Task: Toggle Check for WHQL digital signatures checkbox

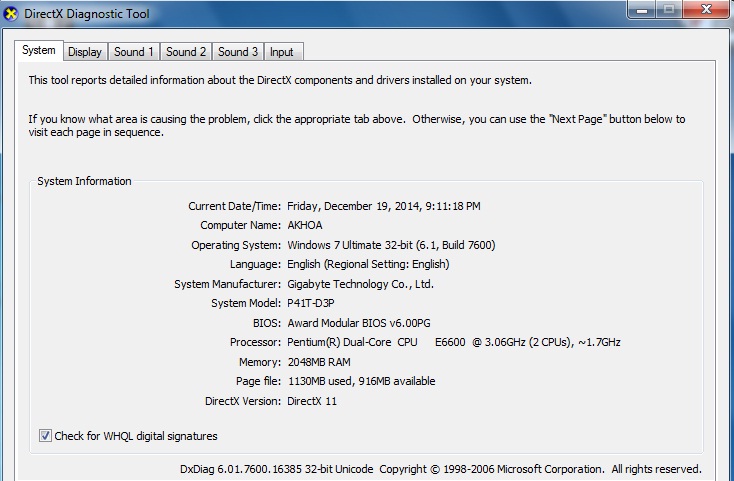Action: [x=45, y=436]
